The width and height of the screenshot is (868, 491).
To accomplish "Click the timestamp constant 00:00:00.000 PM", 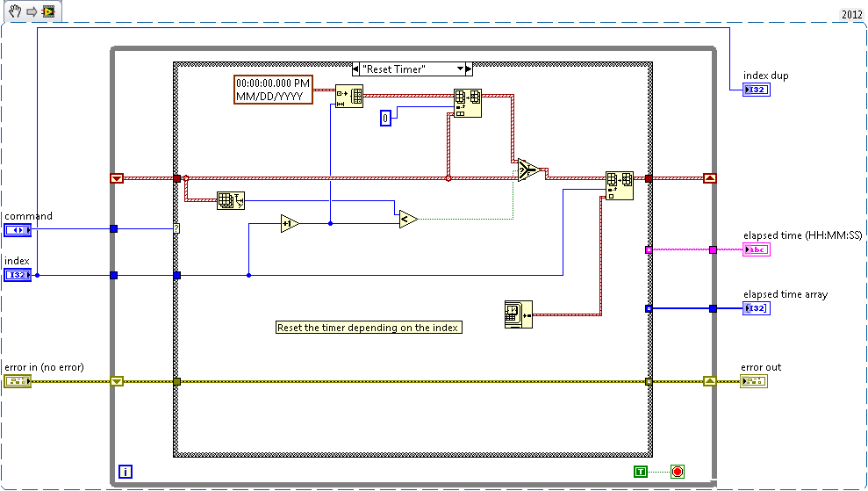I will click(273, 90).
